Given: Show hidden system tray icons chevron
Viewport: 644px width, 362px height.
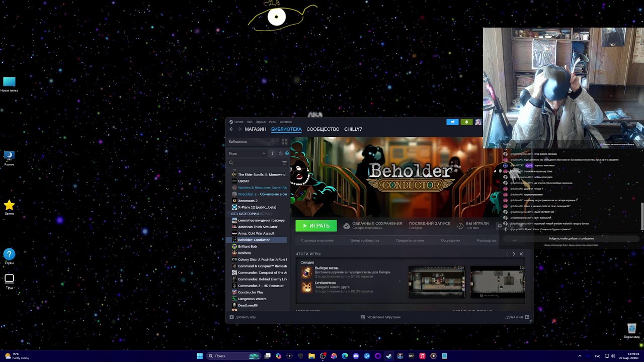Looking at the screenshot, I should [x=580, y=356].
